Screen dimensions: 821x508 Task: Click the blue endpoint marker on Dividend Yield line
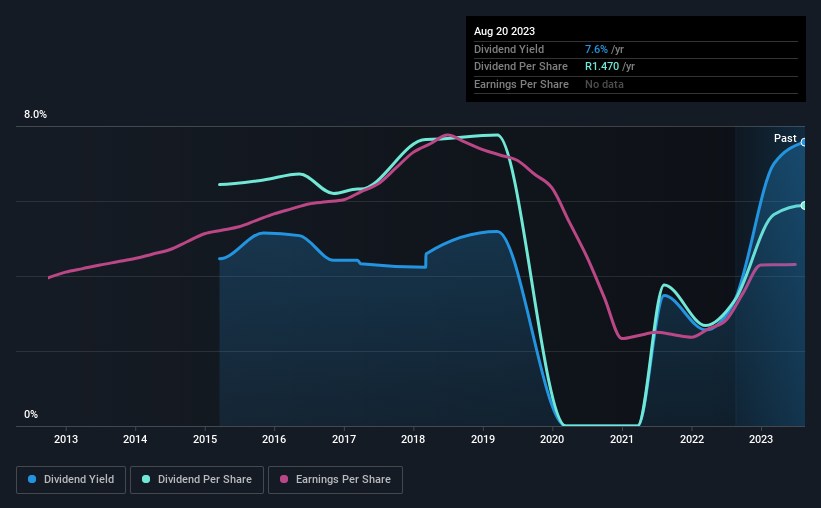803,142
